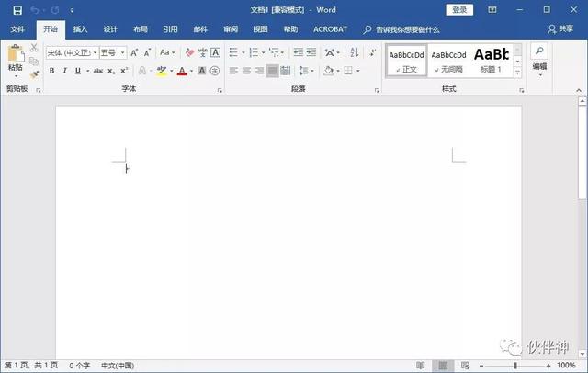Switch to the 设计 tab
The image size is (588, 373).
click(x=110, y=29)
